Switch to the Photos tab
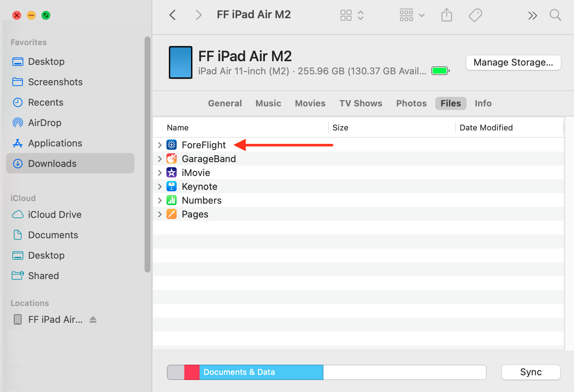Image resolution: width=574 pixels, height=392 pixels. [411, 103]
